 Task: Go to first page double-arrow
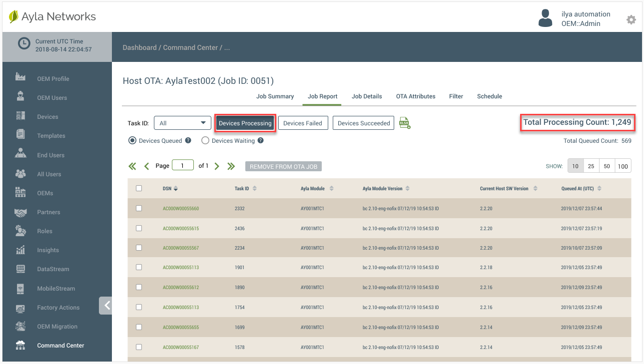pos(132,166)
